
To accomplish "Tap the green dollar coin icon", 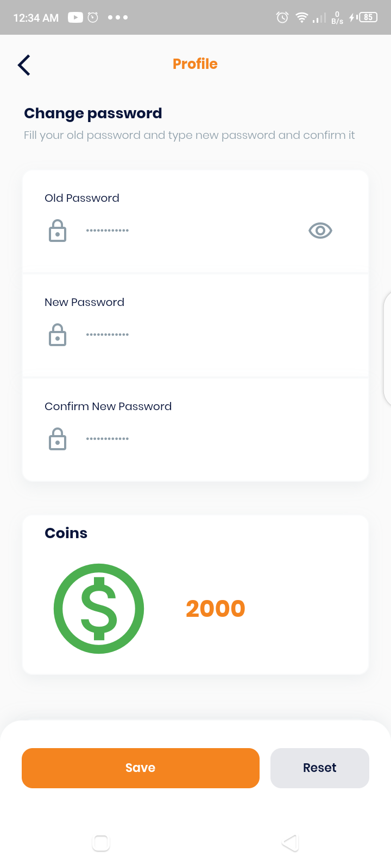I will pos(99,609).
